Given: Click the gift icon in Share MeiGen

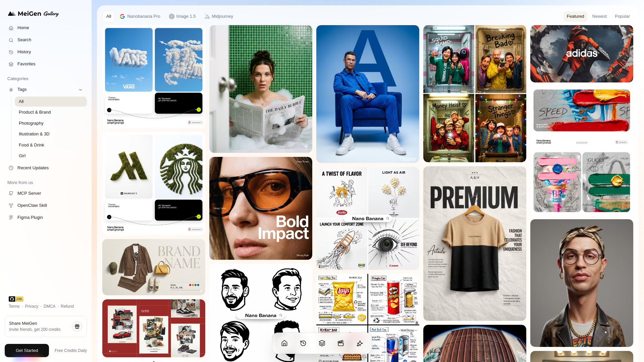Looking at the screenshot, I should 77,326.
